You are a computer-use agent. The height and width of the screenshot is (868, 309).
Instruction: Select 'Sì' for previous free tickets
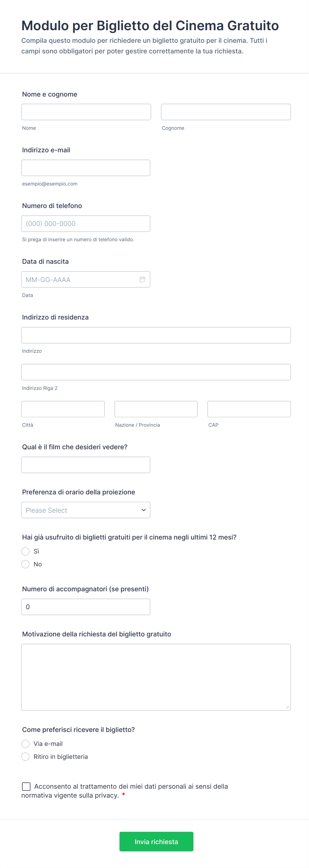coord(25,551)
